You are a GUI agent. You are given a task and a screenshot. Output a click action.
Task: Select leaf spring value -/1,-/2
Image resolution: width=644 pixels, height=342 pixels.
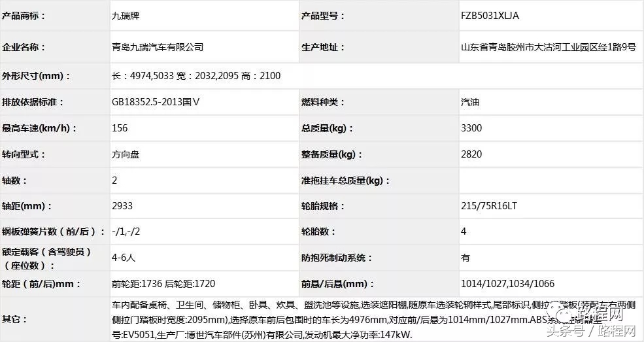click(126, 231)
